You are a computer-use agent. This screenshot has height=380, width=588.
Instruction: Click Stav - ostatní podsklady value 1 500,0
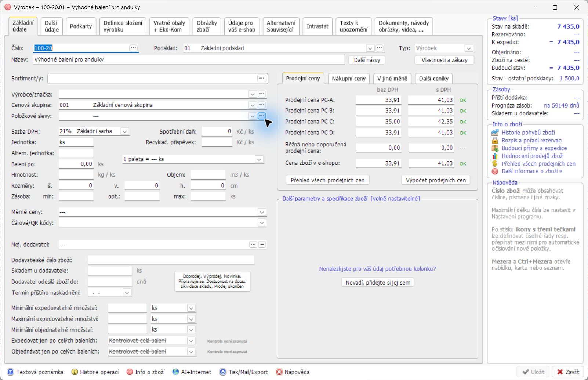point(569,79)
